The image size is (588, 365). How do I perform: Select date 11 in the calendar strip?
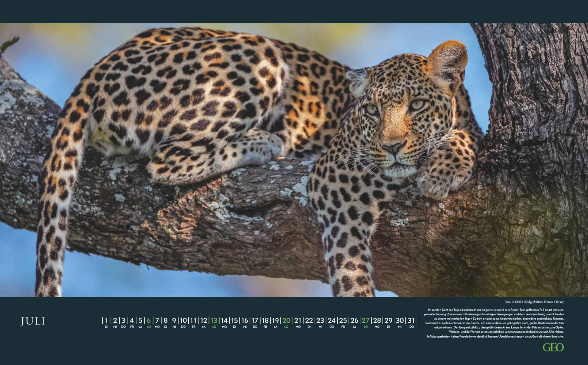193,320
